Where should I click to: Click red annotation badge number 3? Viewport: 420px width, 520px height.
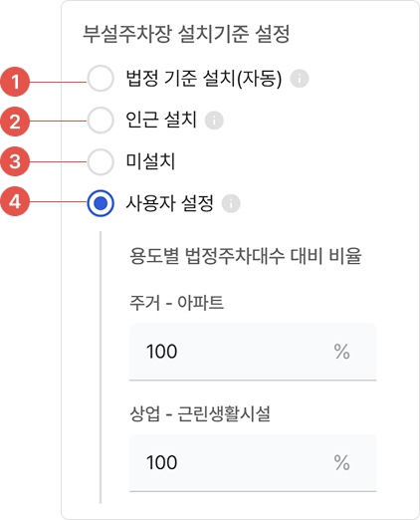(15, 161)
